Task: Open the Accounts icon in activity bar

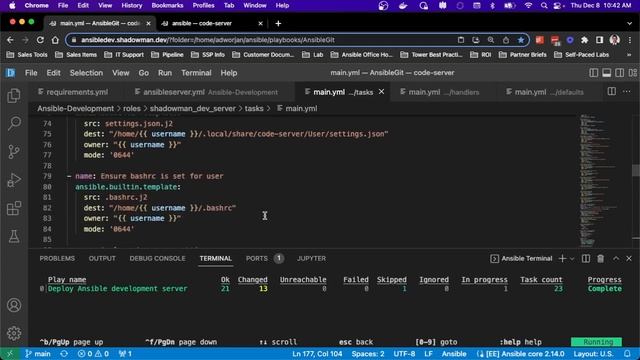Action: tap(14, 305)
